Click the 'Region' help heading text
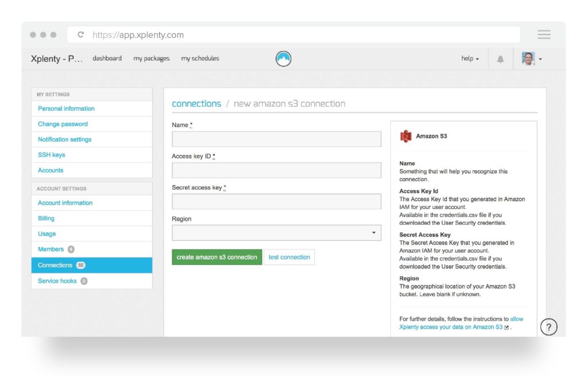The height and width of the screenshot is (377, 588). (409, 279)
